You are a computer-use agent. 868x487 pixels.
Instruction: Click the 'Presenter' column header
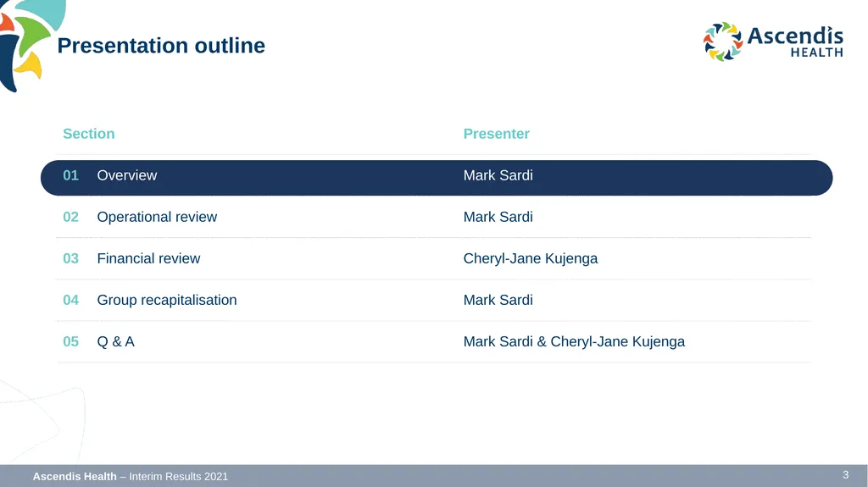click(x=496, y=134)
